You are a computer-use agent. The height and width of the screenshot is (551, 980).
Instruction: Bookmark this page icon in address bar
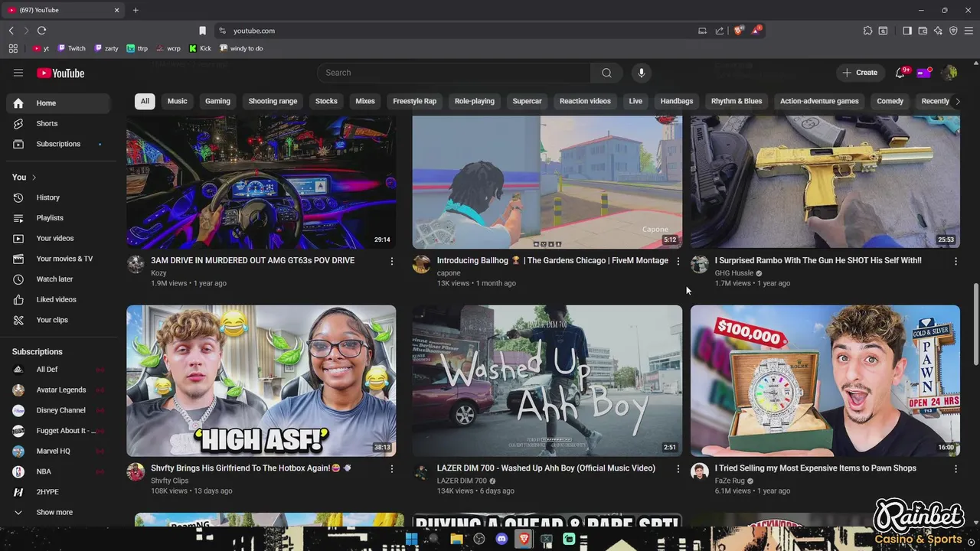(202, 31)
